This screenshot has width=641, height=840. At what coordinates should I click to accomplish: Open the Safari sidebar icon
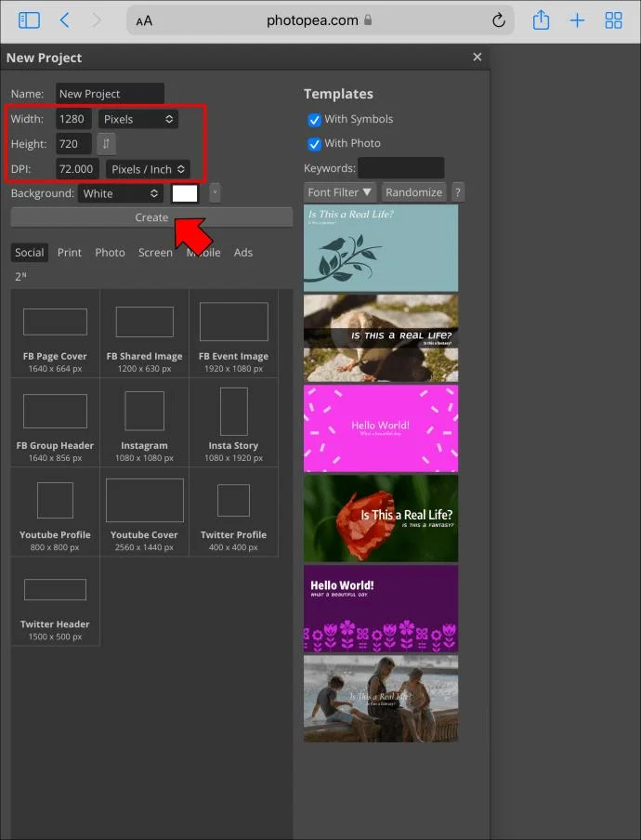(x=29, y=20)
